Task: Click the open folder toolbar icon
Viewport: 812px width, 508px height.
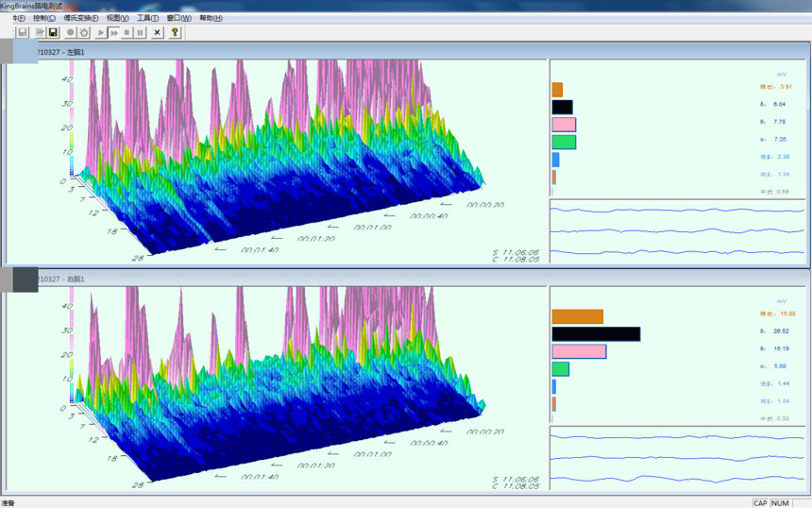Action: click(40, 33)
